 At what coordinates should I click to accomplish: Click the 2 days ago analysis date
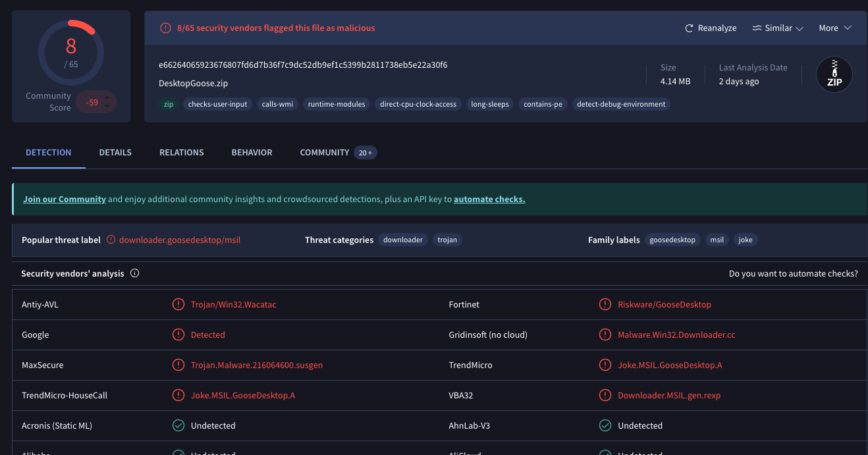(739, 81)
